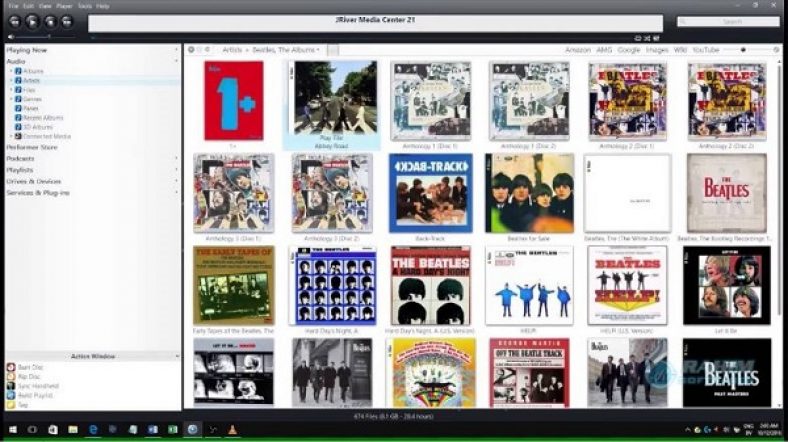Select 3D Albums in the tree
The width and height of the screenshot is (788, 442).
coord(38,127)
